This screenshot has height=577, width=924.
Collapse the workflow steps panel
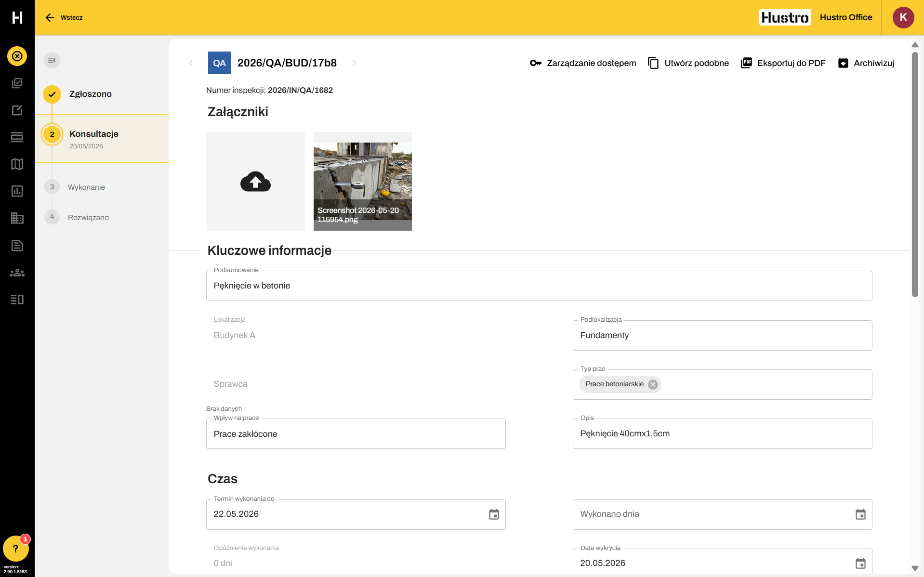point(52,60)
